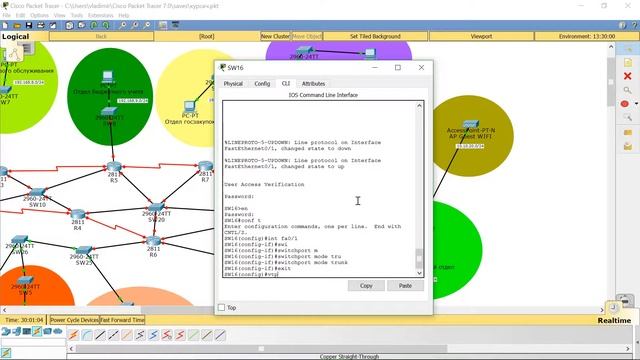
Task: Pick the Serial DCE cable with clock
Action: (x=167, y=335)
